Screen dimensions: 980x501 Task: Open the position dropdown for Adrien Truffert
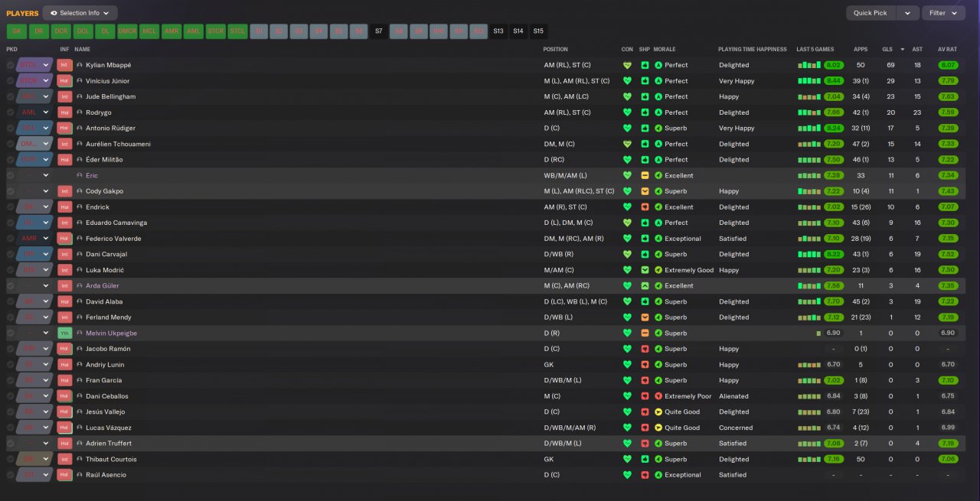pyautogui.click(x=34, y=444)
